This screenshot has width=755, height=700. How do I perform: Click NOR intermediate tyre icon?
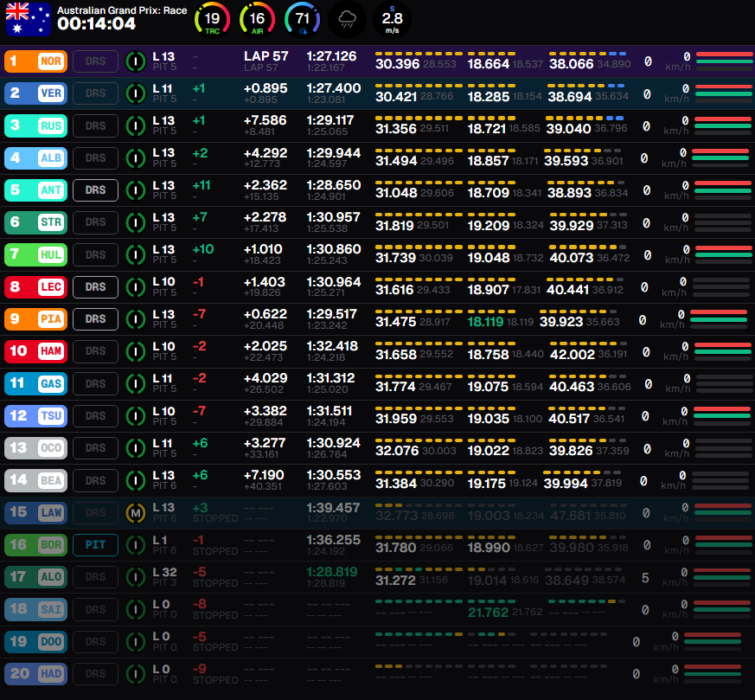(x=135, y=61)
